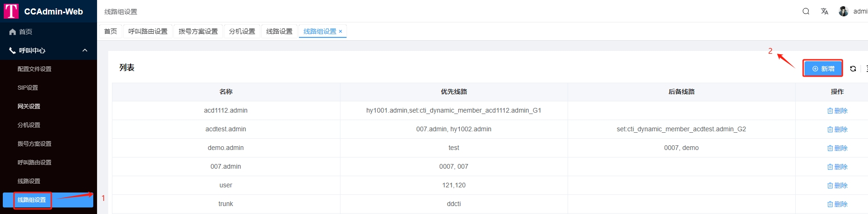Delete the acd1112.admin row

click(837, 111)
